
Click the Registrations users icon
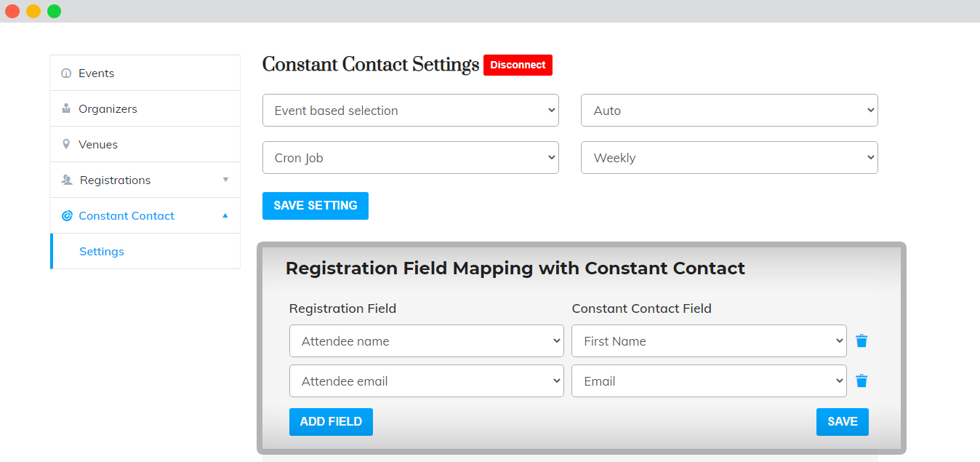click(67, 180)
